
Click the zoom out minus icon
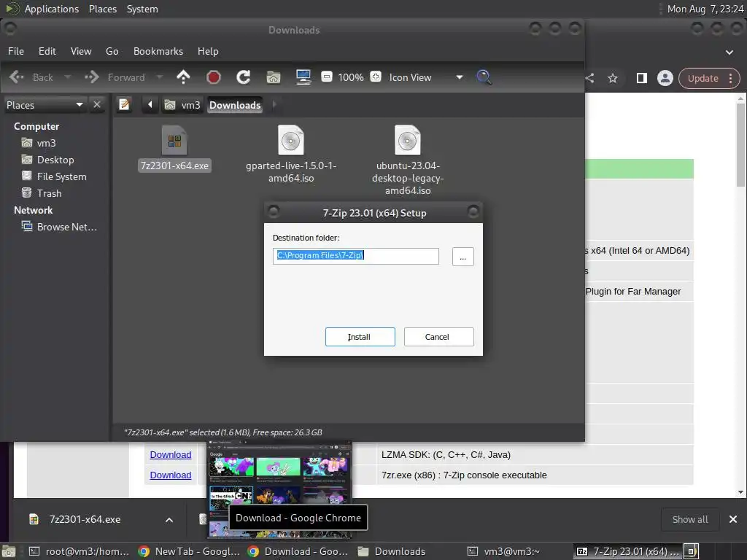click(x=327, y=77)
